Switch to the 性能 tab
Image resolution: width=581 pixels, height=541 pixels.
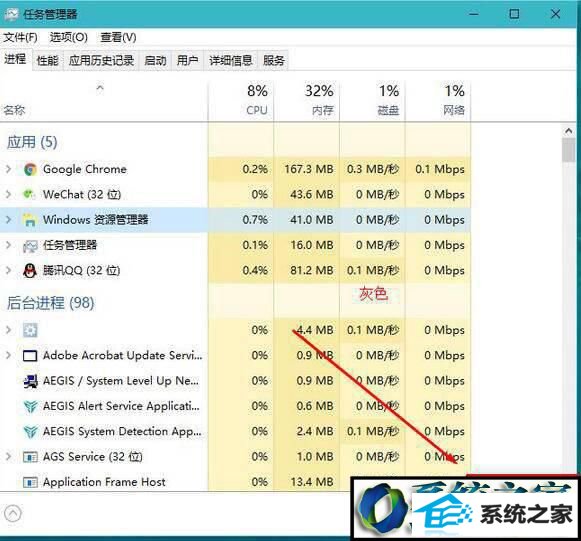[48, 60]
